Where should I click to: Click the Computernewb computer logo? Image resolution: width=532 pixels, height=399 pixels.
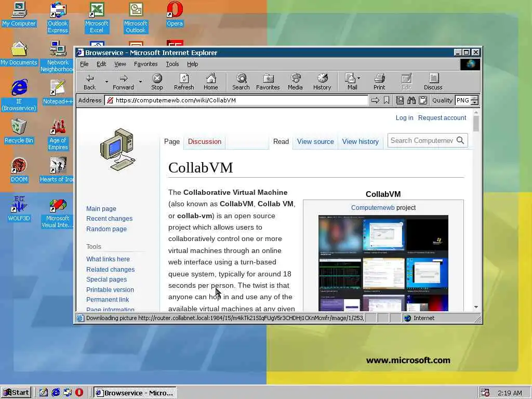118,150
